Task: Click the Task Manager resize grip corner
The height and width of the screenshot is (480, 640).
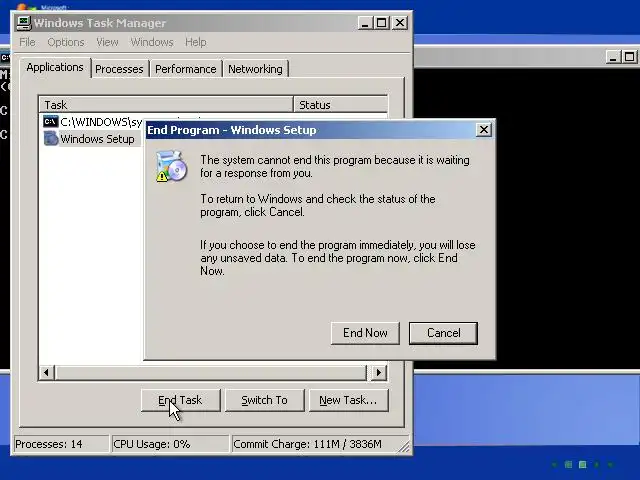Action: pos(404,447)
